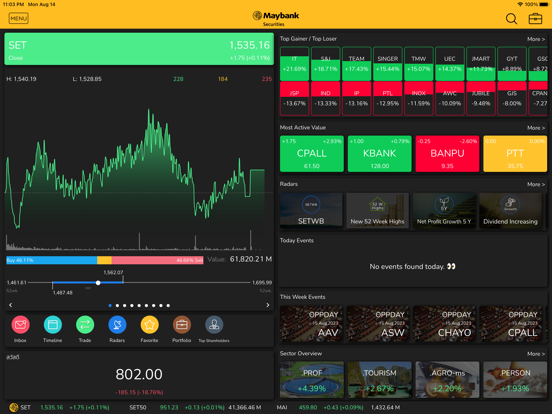Screen dimensions: 552x414
Task: Select top loser AWC tile
Action: pyautogui.click(x=450, y=98)
